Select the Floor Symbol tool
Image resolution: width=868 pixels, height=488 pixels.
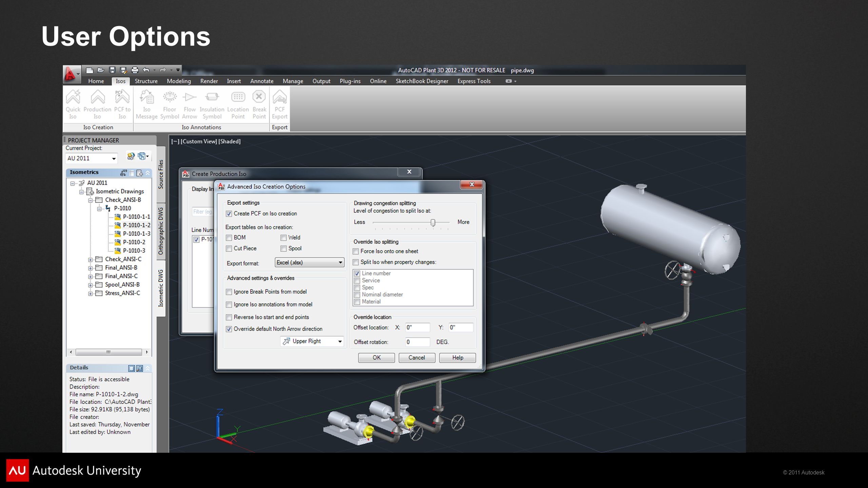pos(170,104)
